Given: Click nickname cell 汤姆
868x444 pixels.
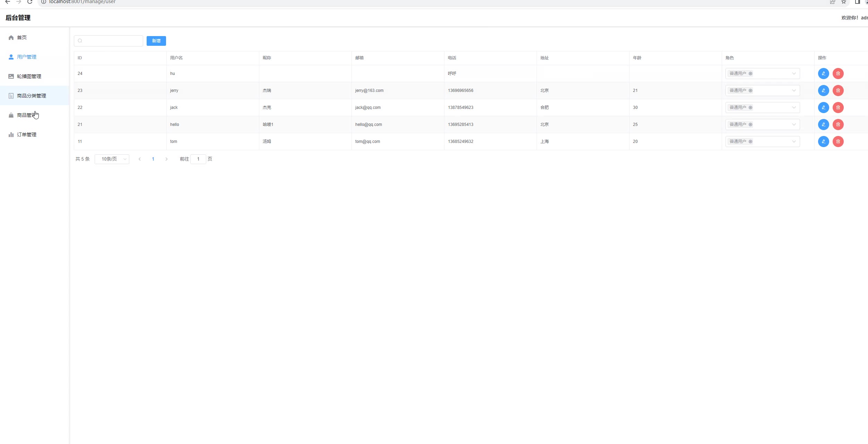Looking at the screenshot, I should (267, 142).
